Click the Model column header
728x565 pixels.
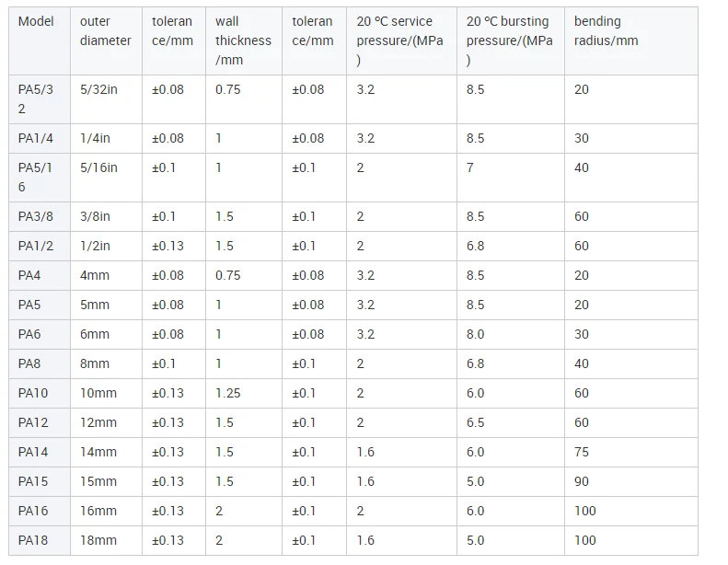(x=36, y=21)
